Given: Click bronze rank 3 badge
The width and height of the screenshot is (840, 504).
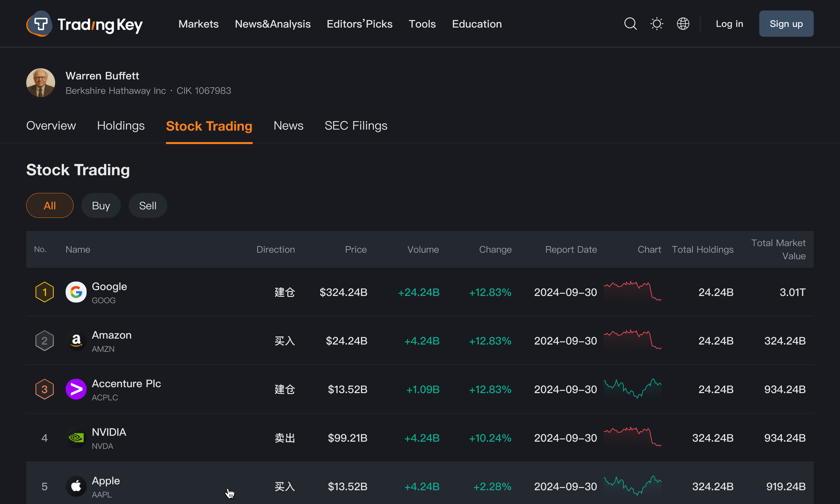Looking at the screenshot, I should point(45,389).
